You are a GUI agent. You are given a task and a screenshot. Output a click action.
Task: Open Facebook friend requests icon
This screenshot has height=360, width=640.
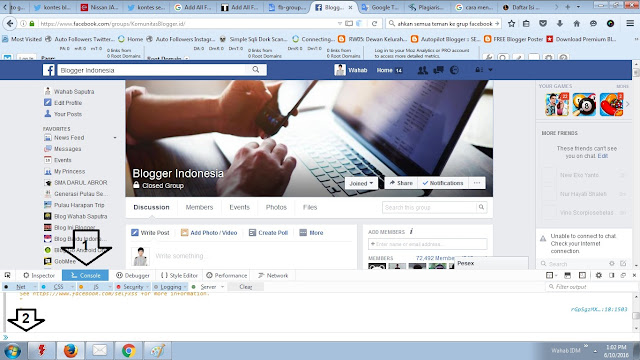pos(422,70)
